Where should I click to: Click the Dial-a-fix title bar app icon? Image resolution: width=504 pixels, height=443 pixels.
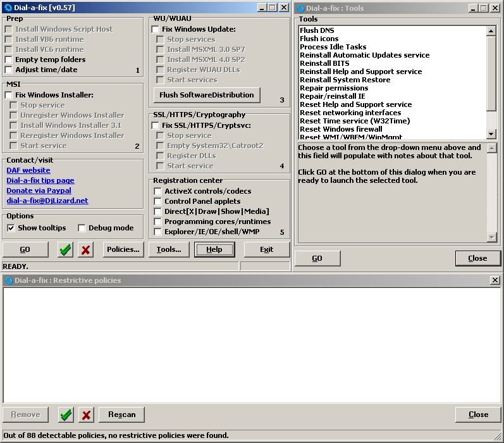click(8, 8)
